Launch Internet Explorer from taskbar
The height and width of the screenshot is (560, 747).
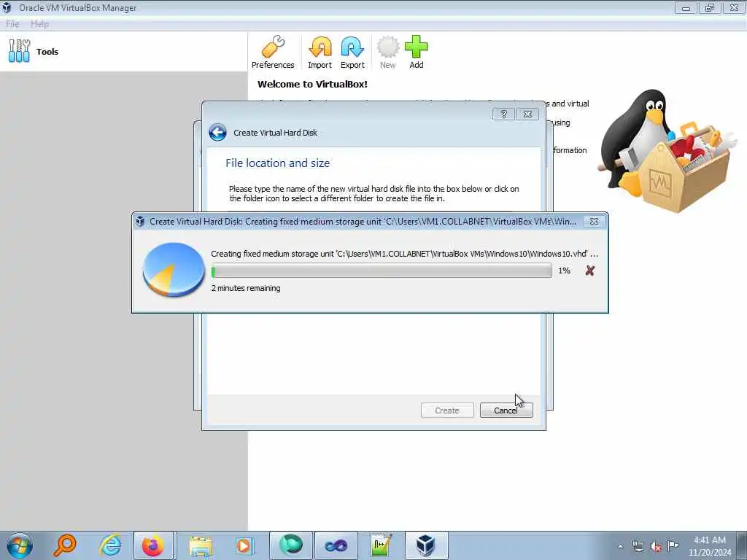111,545
